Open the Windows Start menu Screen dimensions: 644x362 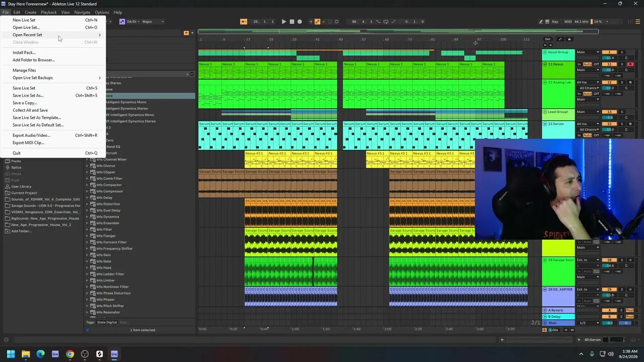click(x=11, y=354)
